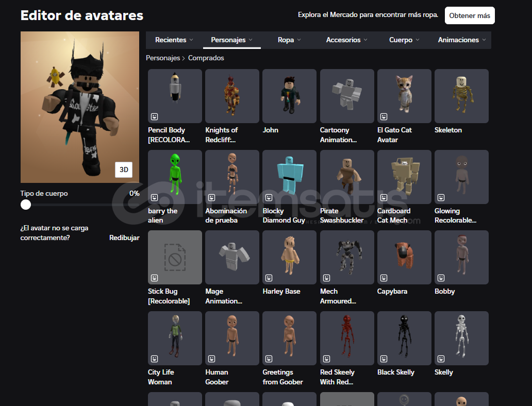The height and width of the screenshot is (406, 532).
Task: Click the Obtener más button
Action: 470,15
